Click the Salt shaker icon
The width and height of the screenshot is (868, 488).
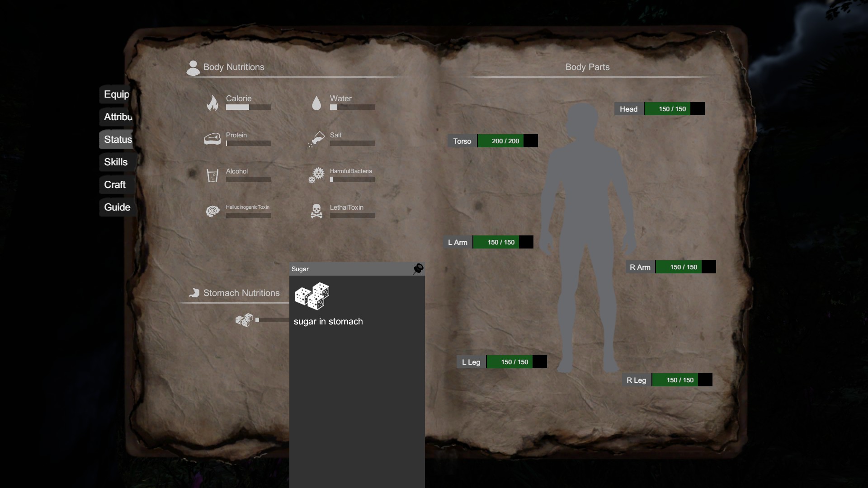click(316, 139)
